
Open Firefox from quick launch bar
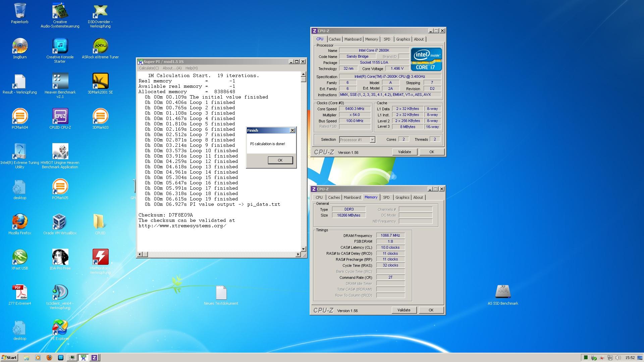tap(49, 358)
